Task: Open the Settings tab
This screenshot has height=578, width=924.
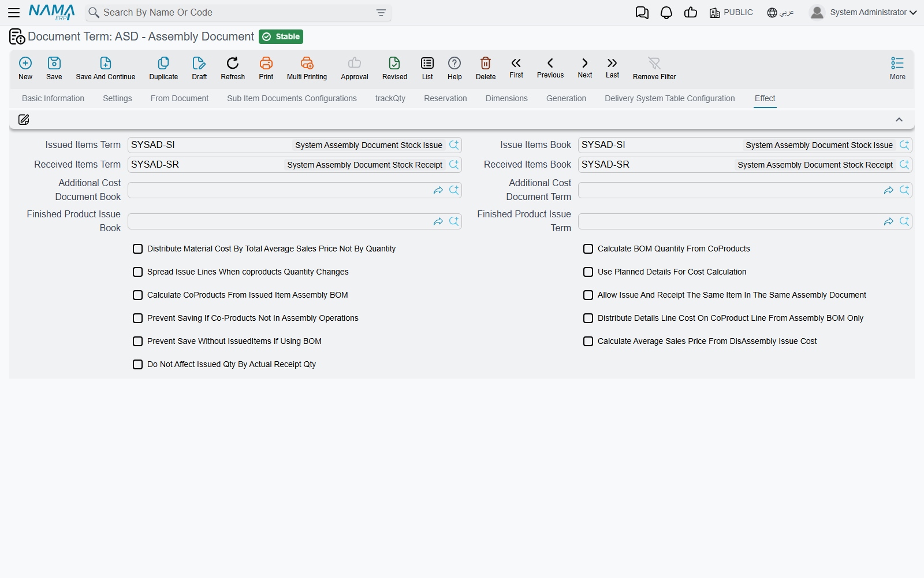Action: 117,98
